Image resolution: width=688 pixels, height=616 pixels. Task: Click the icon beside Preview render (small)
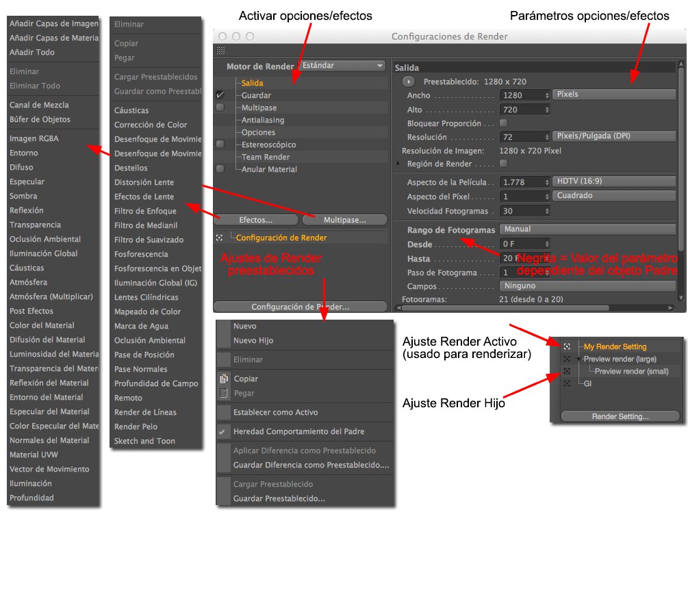click(567, 372)
